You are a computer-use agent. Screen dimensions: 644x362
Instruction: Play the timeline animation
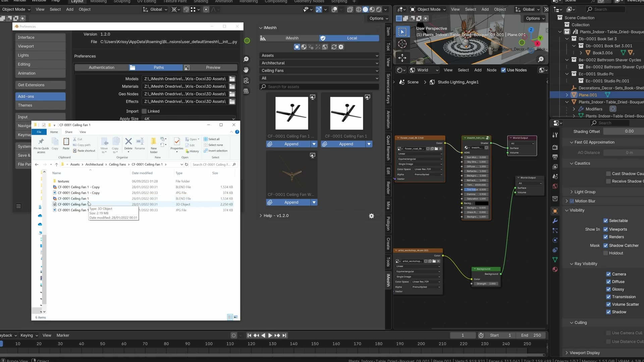(270, 336)
